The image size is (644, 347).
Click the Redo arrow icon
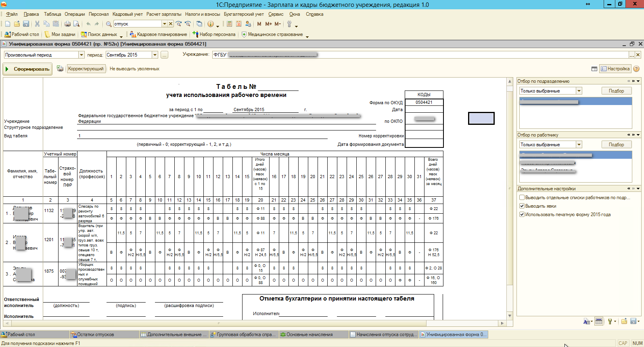click(97, 24)
